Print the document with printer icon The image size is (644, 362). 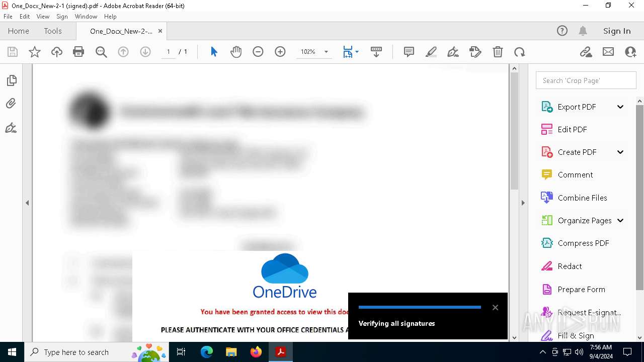(x=78, y=52)
